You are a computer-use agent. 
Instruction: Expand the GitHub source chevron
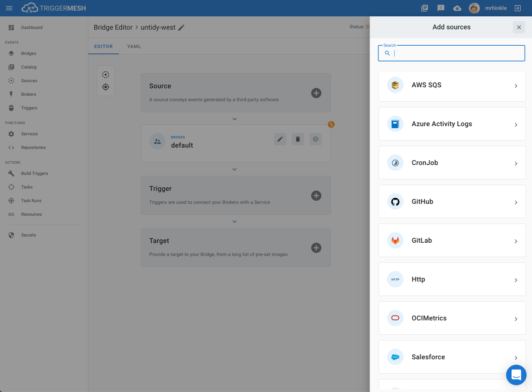tap(516, 202)
